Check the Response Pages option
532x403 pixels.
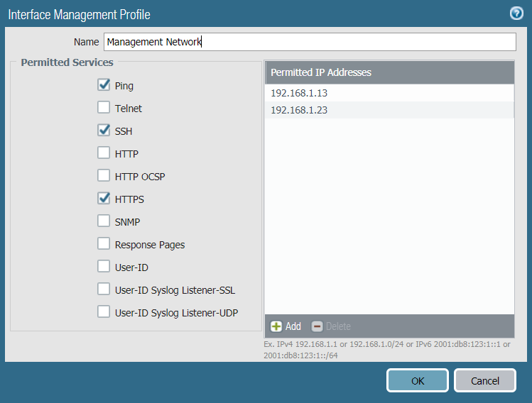(x=104, y=245)
